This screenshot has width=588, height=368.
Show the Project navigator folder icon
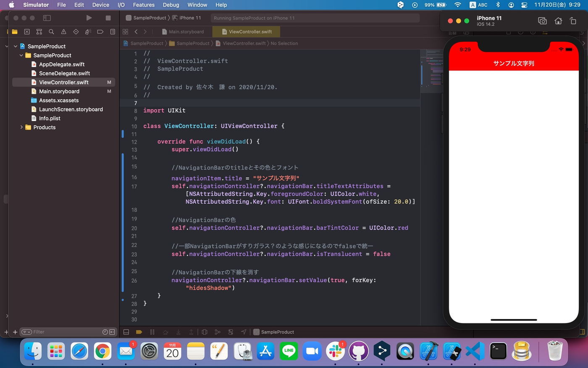(x=15, y=32)
